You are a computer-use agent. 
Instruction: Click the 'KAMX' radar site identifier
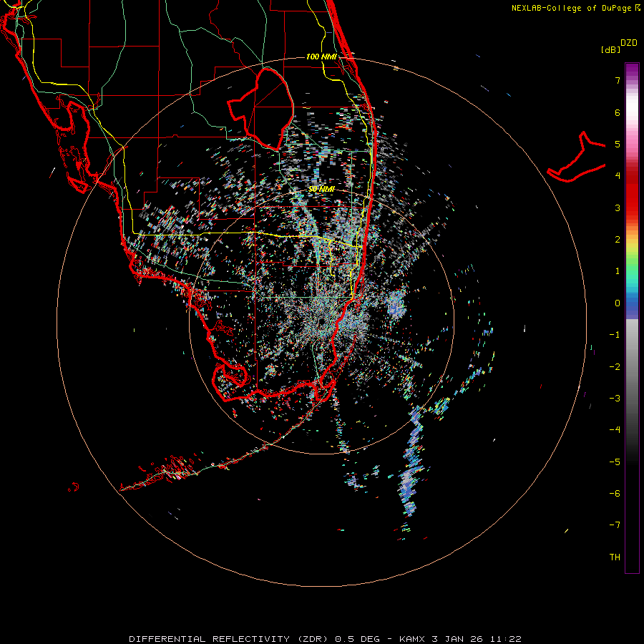412,639
